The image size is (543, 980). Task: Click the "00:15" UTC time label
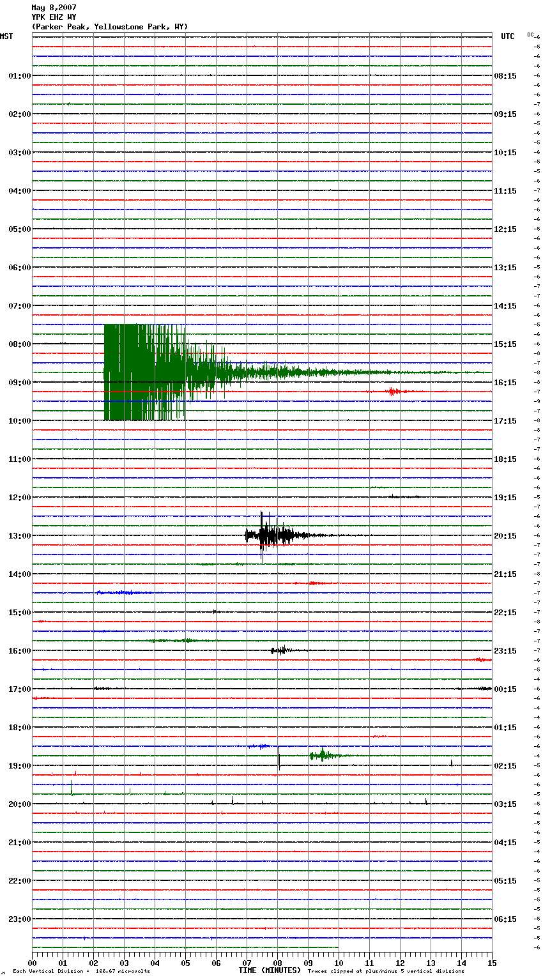pos(505,689)
